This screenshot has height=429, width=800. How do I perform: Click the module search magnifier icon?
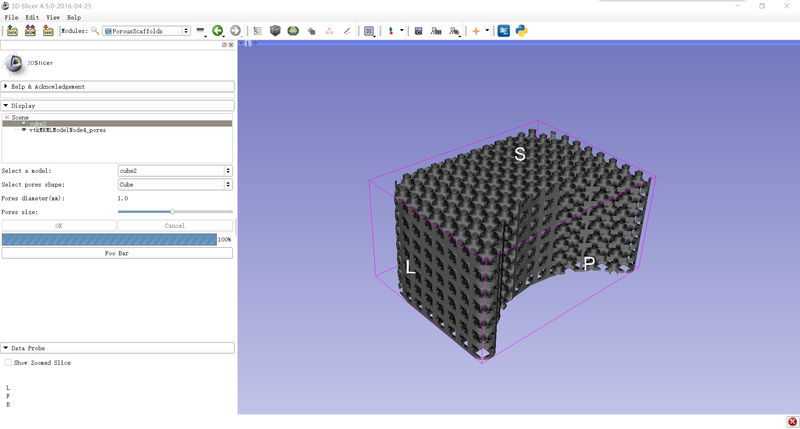[x=95, y=31]
